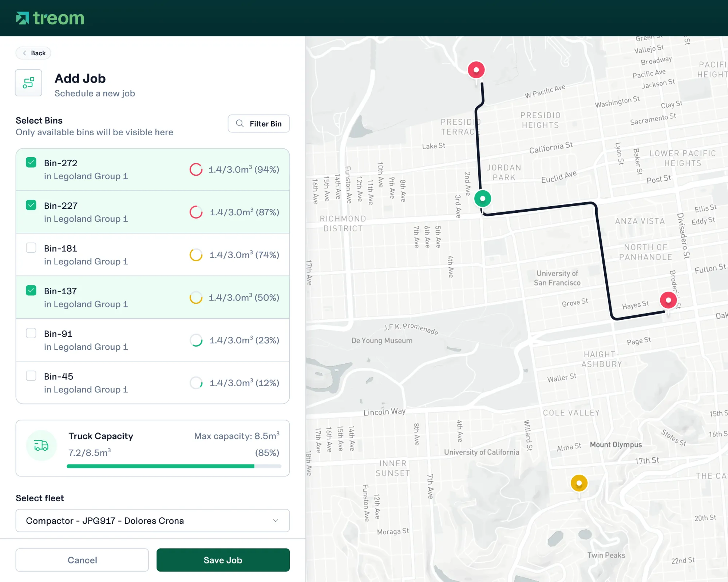Select the green map pin near 2nd Ave
Viewport: 728px width, 582px height.
click(483, 199)
